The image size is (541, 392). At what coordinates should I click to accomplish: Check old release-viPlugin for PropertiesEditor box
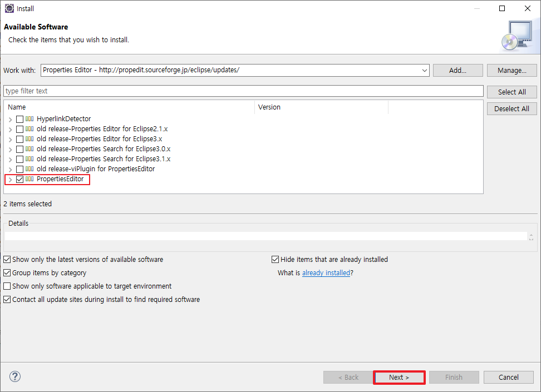pyautogui.click(x=19, y=169)
